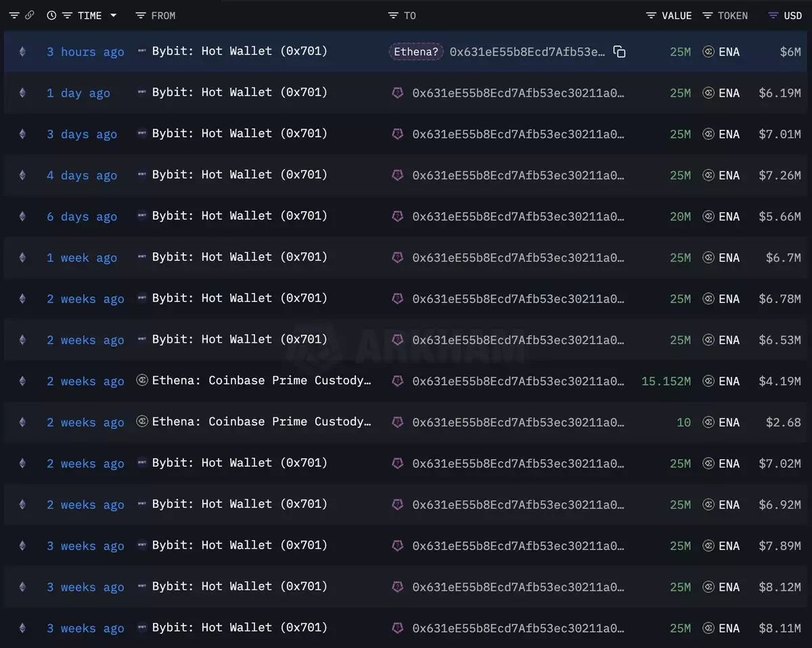This screenshot has height=648, width=812.
Task: Filter by the TOKEN column header
Action: tap(708, 16)
